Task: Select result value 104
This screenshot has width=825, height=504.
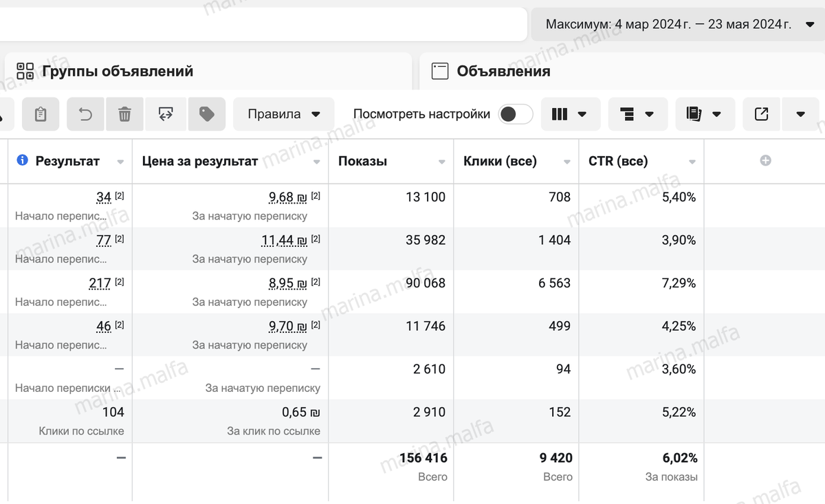Action: (x=113, y=413)
